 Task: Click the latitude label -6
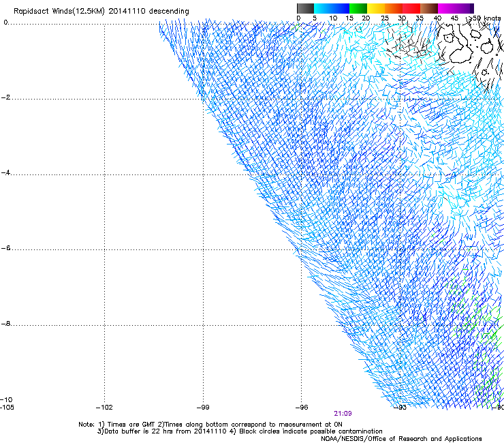(5, 248)
